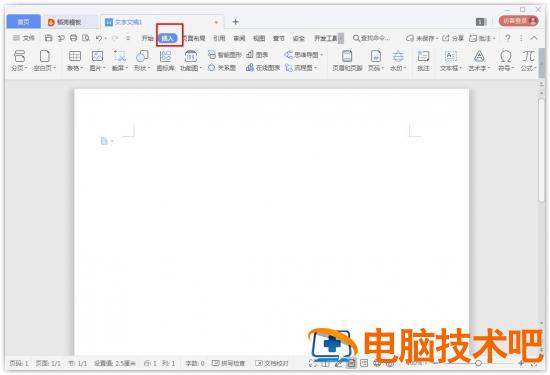Click the print icon in quick toolbar
550x375 pixels.
pyautogui.click(x=73, y=38)
